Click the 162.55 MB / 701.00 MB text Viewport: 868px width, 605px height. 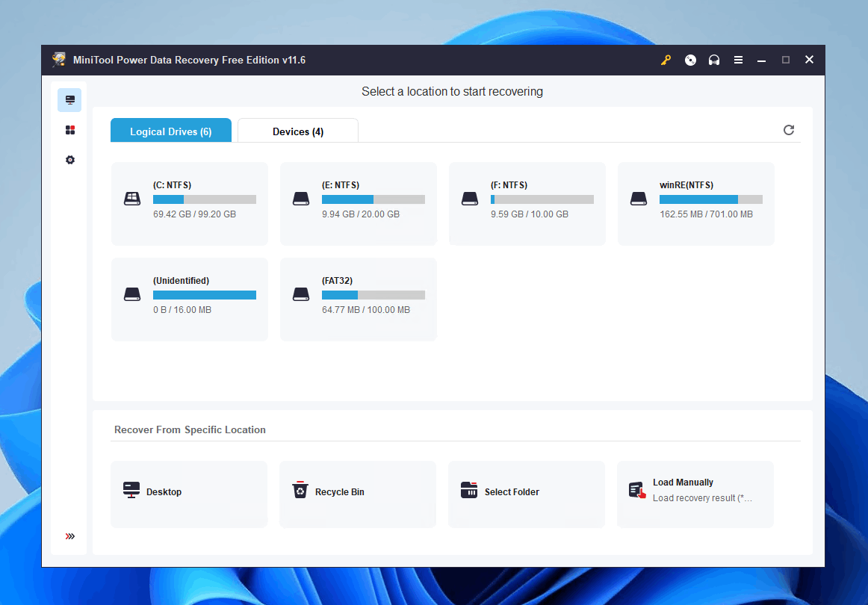click(x=706, y=214)
